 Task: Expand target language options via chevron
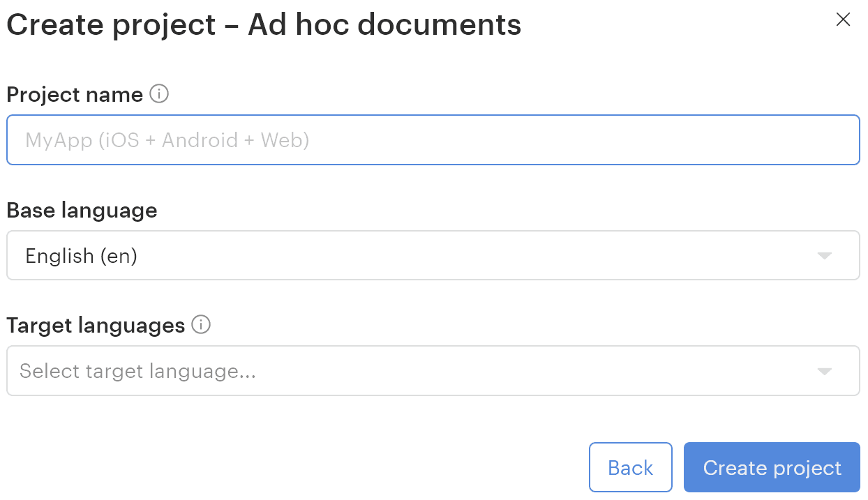click(x=824, y=371)
